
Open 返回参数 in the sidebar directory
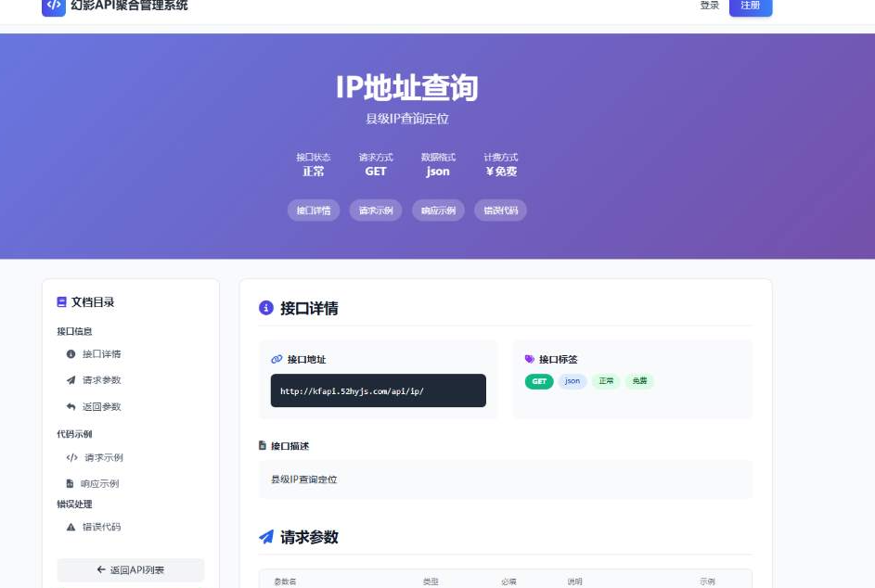click(101, 407)
